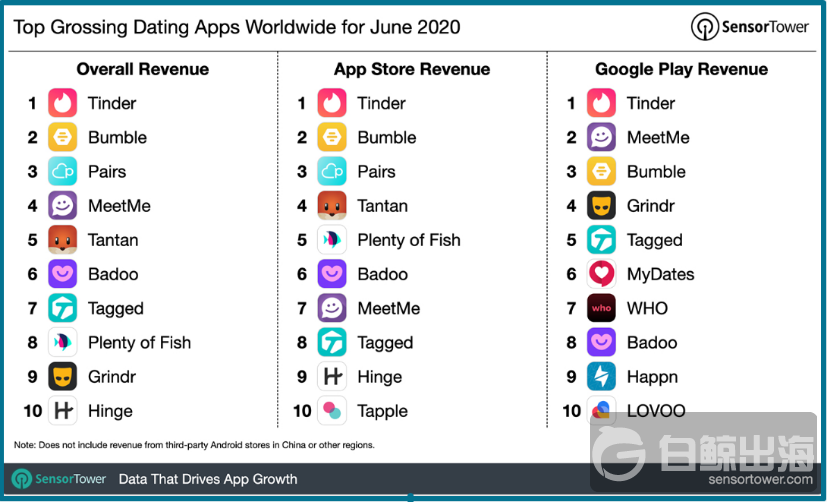The height and width of the screenshot is (502, 827).
Task: Click Plenty of Fish icon in Overall Revenue
Action: [x=62, y=343]
